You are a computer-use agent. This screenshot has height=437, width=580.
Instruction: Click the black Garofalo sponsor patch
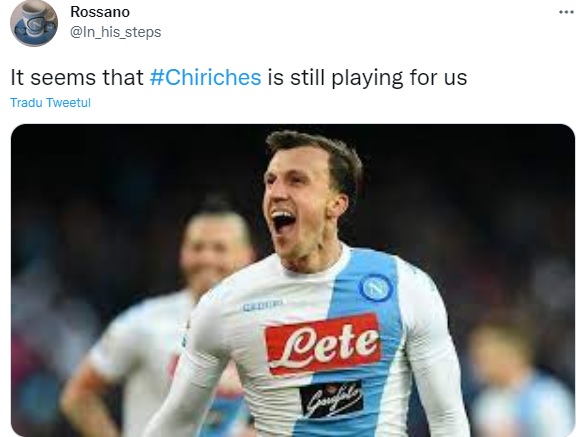click(331, 400)
